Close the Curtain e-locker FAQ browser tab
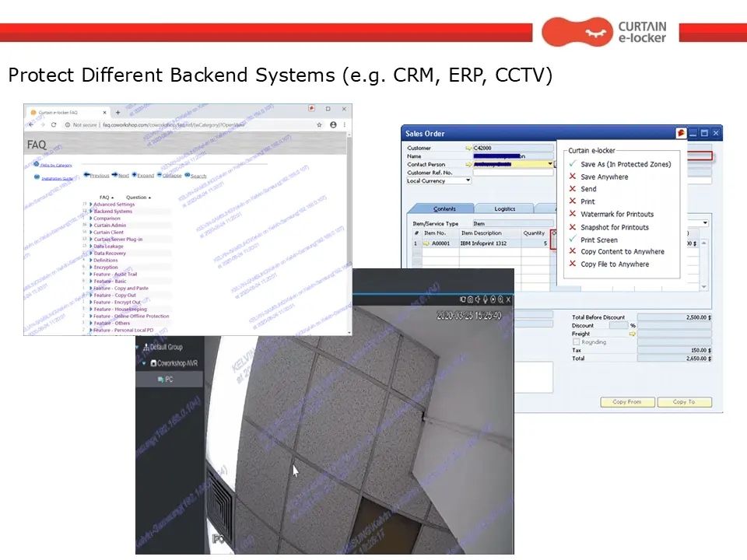Screen dimensions: 747x560 (104, 112)
